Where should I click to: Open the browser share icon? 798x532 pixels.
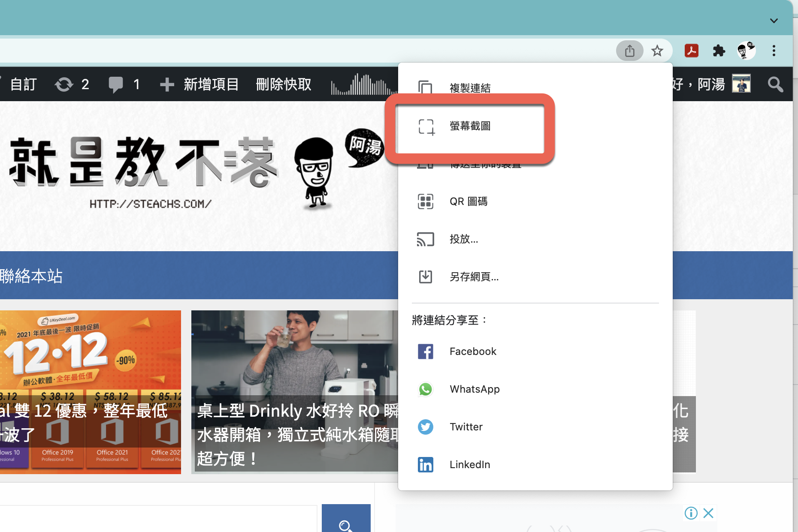pyautogui.click(x=630, y=51)
